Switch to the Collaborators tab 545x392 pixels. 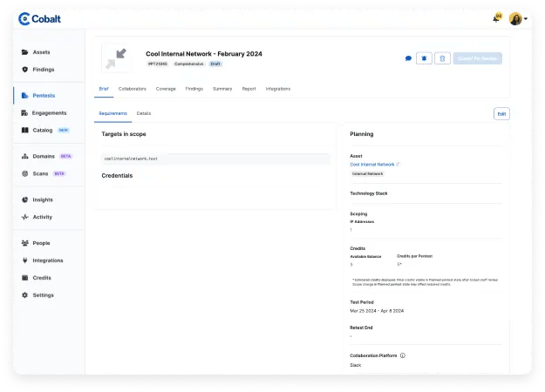click(x=132, y=89)
